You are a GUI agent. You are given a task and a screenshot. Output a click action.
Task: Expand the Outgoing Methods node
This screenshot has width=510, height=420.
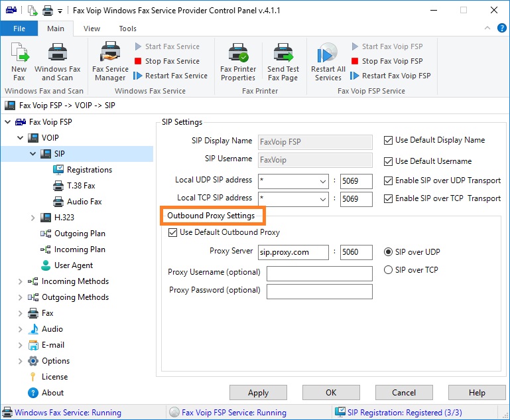[20, 297]
